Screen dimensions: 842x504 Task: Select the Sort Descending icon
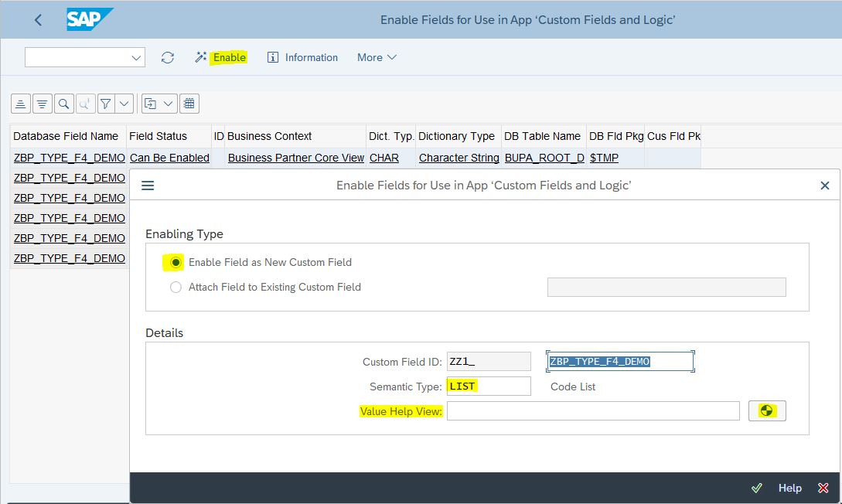[42, 103]
